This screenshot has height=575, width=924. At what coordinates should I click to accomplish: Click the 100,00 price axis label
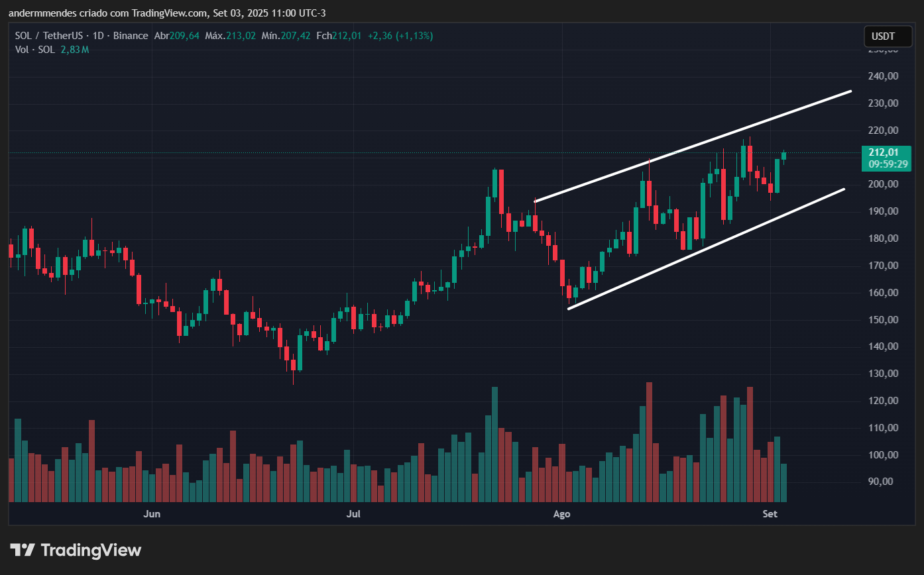884,455
